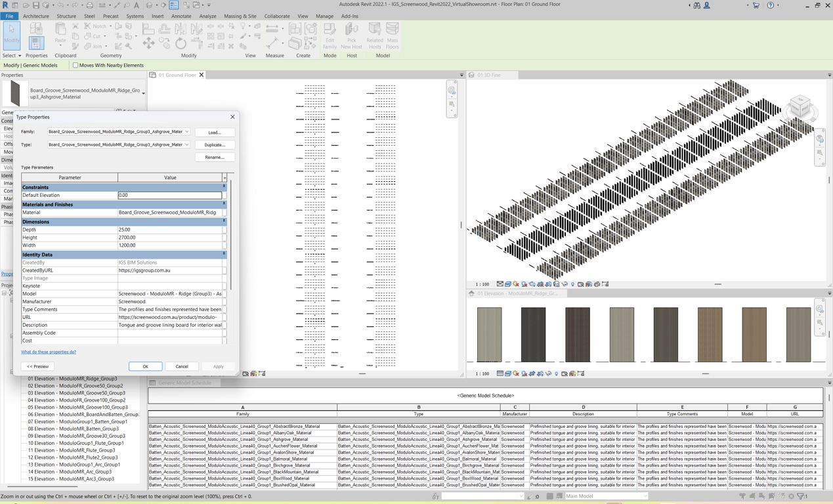The image size is (833, 504).
Task: Open the Annotate ribbon tab
Action: 181,16
